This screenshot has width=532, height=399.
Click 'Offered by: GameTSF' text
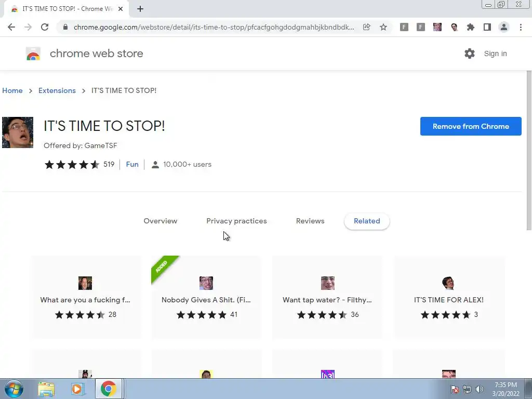(81, 146)
